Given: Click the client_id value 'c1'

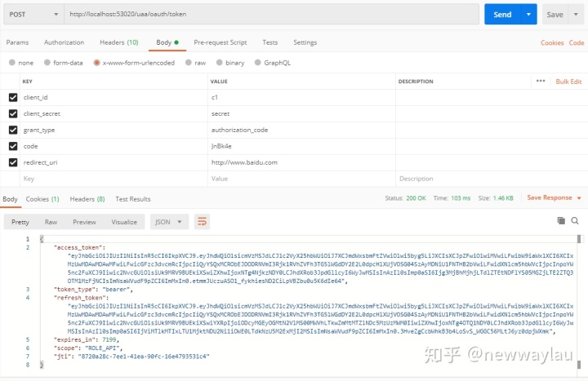Looking at the screenshot, I should [x=215, y=97].
